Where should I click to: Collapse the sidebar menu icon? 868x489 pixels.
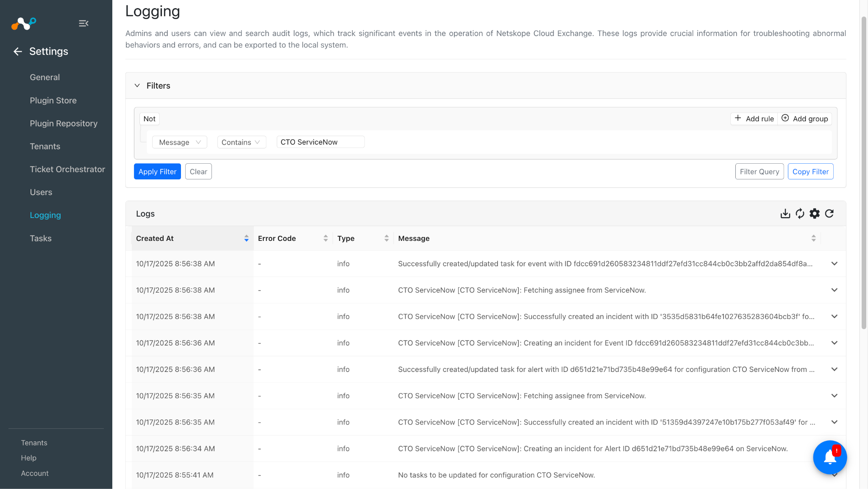coord(83,23)
